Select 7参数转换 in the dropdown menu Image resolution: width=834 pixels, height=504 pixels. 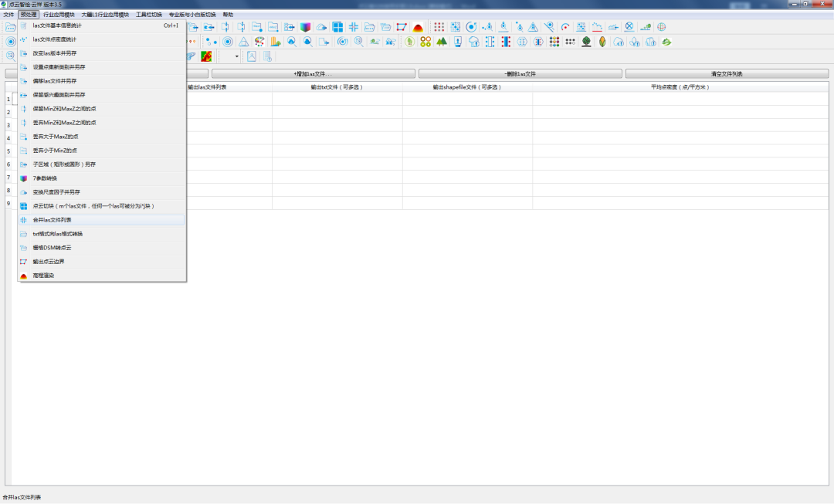102,178
